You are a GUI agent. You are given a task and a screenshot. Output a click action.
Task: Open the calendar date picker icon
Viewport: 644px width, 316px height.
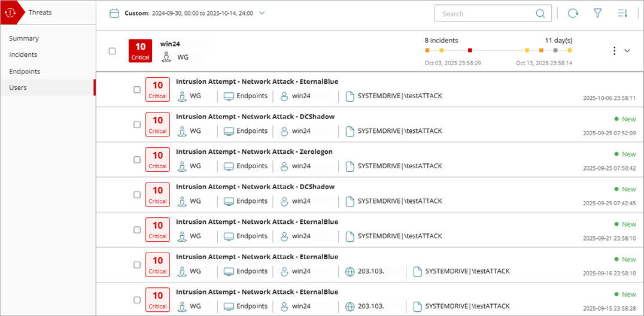point(114,13)
